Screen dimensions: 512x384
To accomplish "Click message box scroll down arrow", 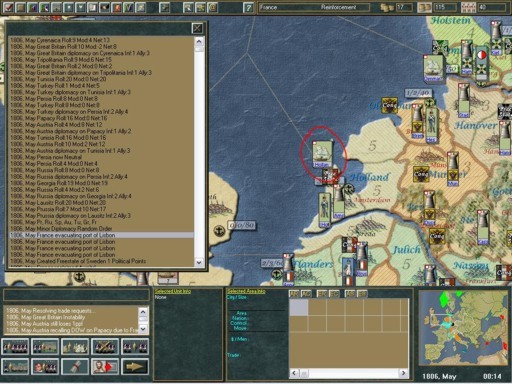I will (143, 329).
